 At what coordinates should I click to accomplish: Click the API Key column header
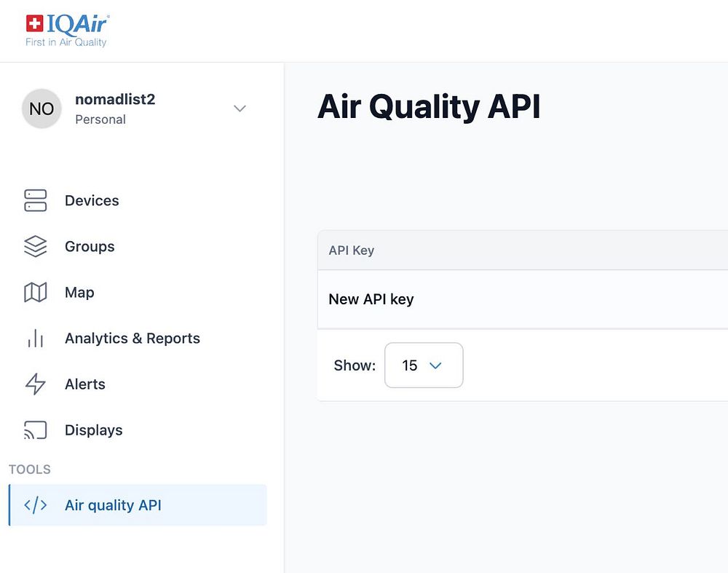pyautogui.click(x=352, y=250)
